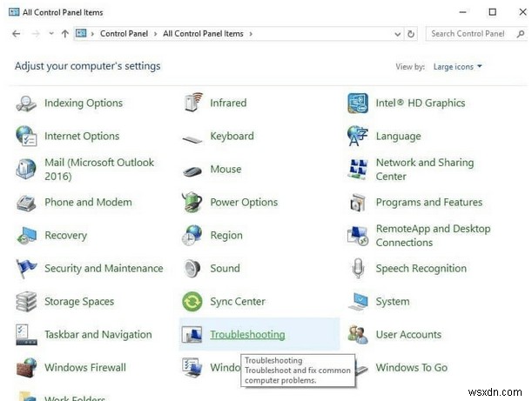
Task: Click the search magnifier icon
Action: click(521, 34)
